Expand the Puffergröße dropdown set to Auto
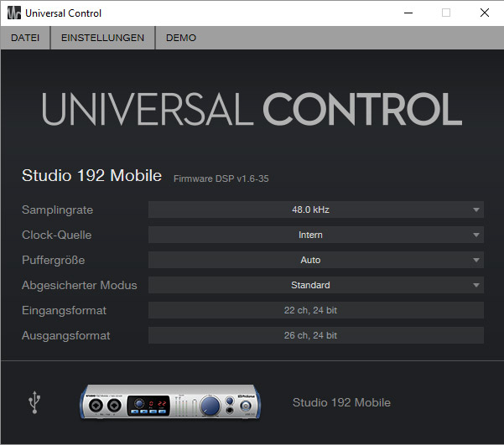This screenshot has height=445, width=504. (x=315, y=260)
